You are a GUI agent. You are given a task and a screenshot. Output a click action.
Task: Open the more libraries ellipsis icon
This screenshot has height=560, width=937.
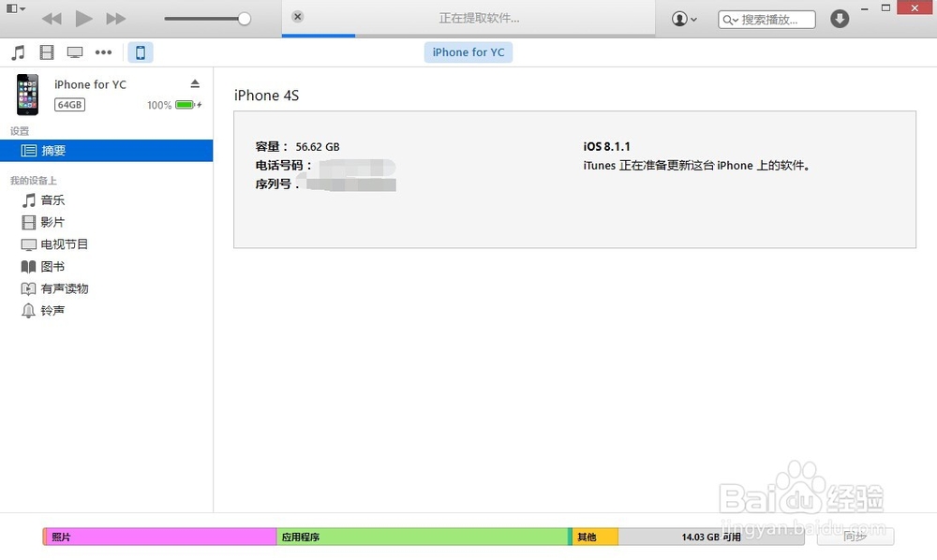103,52
